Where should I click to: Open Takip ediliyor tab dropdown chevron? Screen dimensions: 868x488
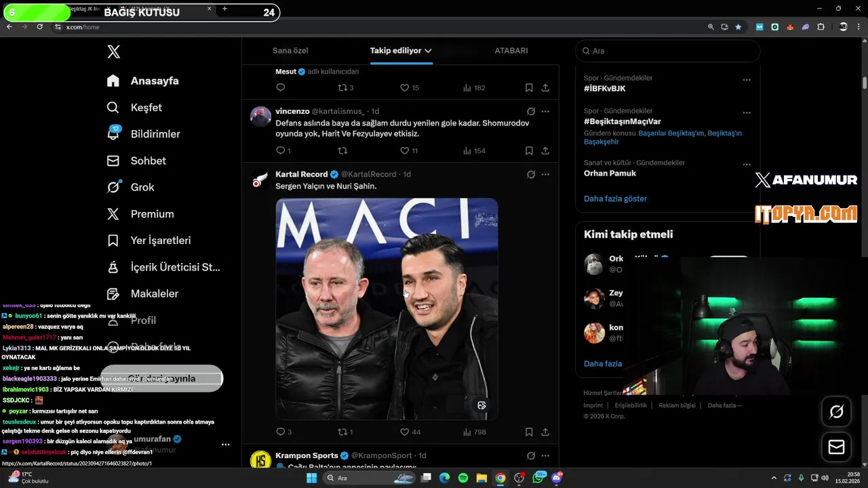click(x=428, y=51)
